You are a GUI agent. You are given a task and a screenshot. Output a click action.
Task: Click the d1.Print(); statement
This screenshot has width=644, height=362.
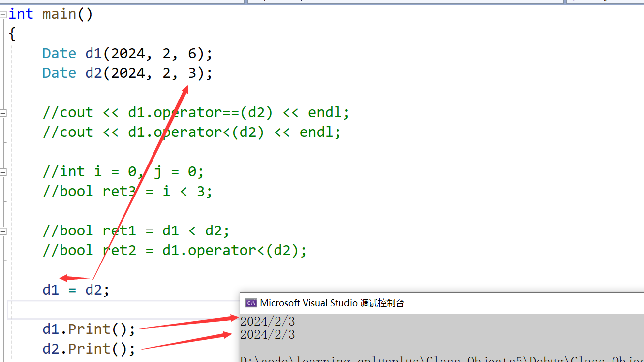coord(89,329)
